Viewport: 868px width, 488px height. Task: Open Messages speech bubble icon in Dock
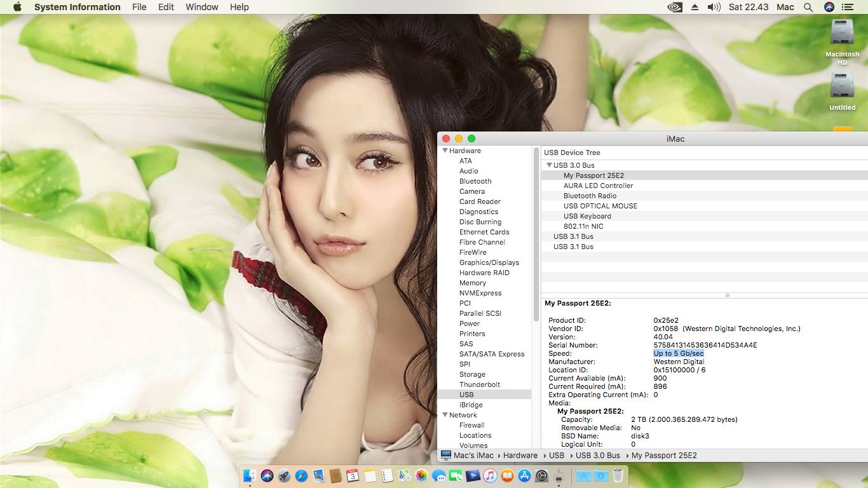438,475
